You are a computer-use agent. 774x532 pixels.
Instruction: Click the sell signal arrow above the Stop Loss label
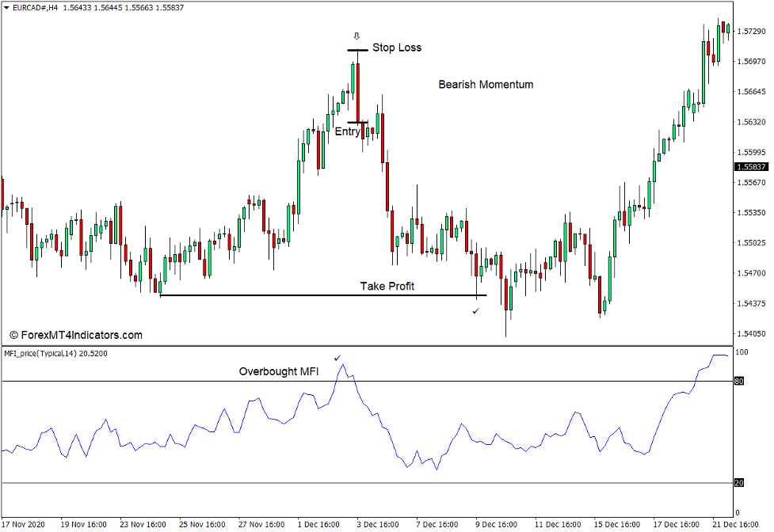356,35
